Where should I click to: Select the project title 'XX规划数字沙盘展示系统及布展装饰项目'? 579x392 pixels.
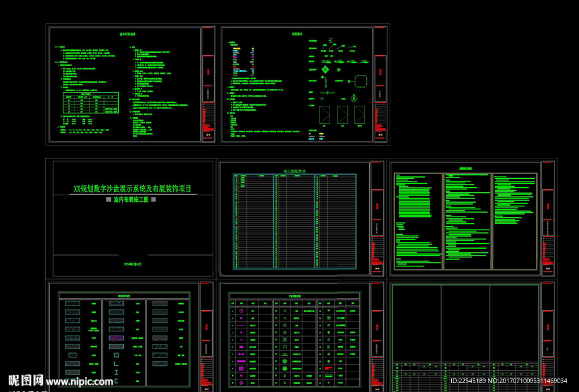pos(132,189)
